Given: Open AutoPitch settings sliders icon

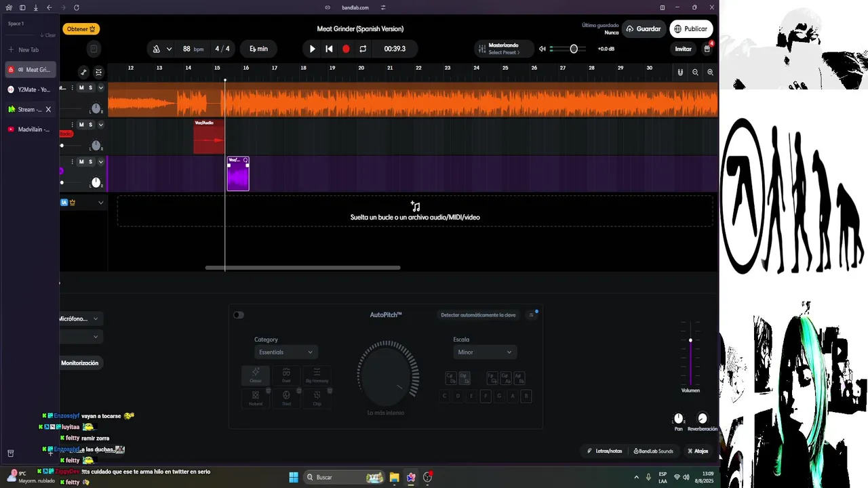Looking at the screenshot, I should 531,314.
